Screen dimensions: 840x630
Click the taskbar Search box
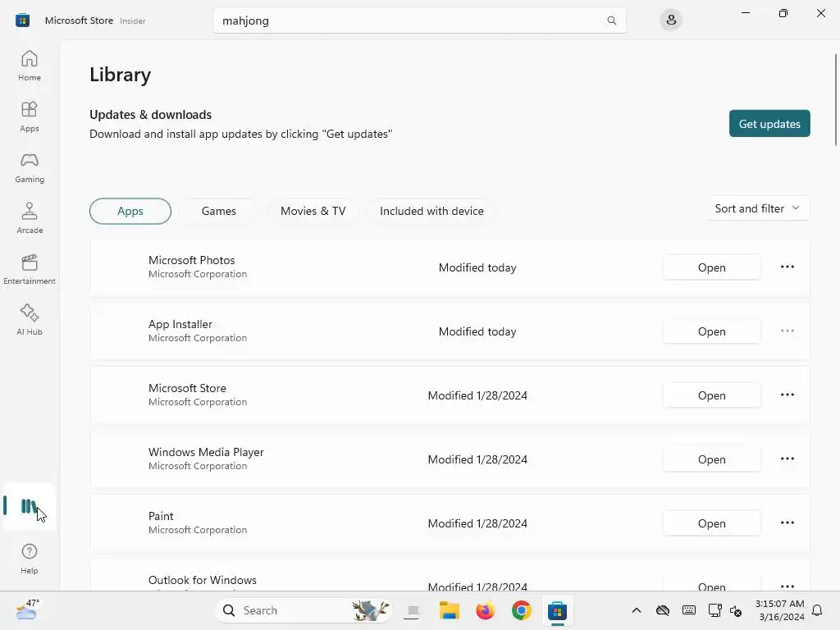pos(304,610)
